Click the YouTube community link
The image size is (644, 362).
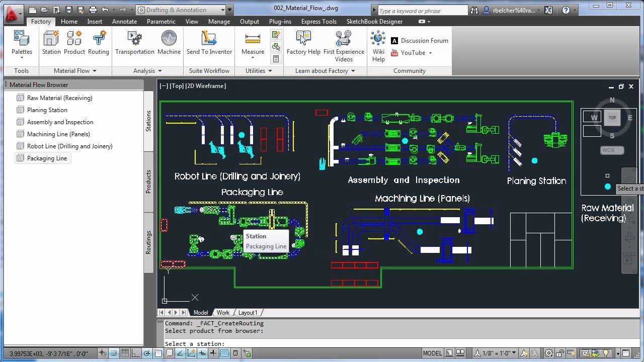pos(413,52)
